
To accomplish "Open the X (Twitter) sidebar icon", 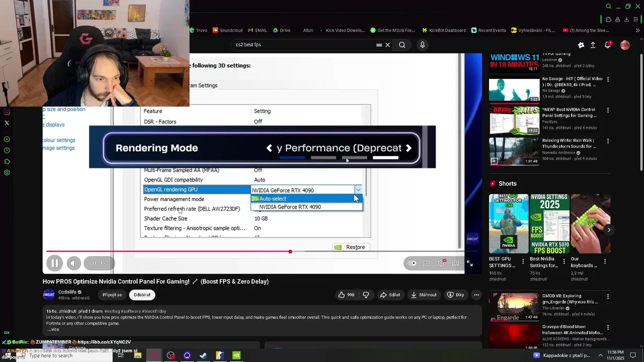I will 7,123.
